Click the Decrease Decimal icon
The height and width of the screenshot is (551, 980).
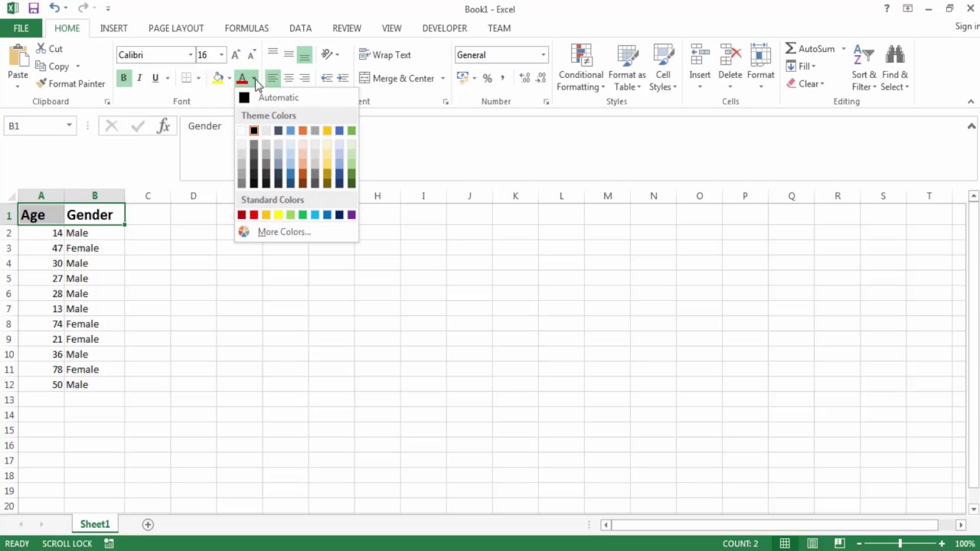point(541,78)
